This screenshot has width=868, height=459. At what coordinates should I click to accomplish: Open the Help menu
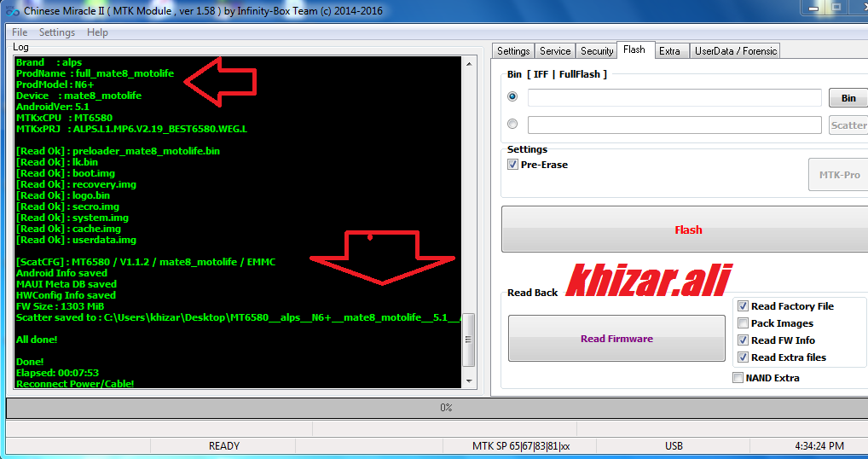97,32
